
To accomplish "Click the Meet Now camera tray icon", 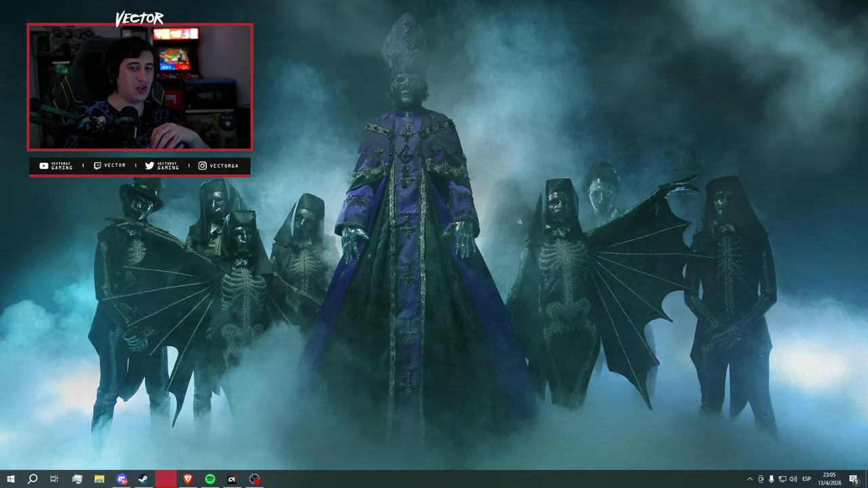I will tap(761, 479).
